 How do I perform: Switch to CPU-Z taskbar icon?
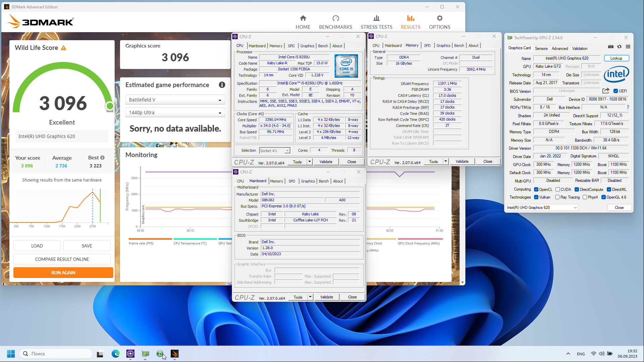130,354
